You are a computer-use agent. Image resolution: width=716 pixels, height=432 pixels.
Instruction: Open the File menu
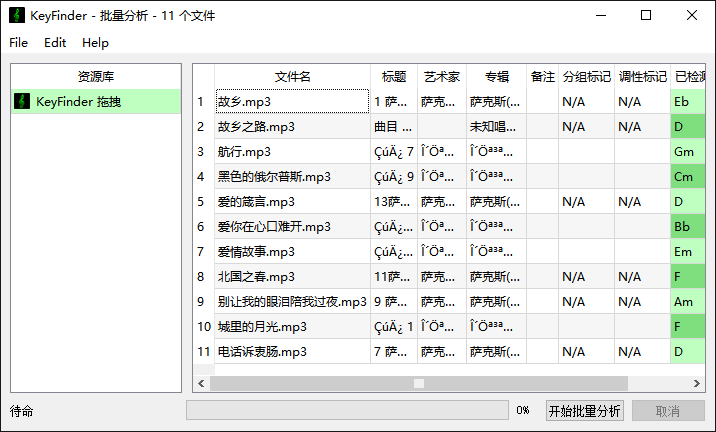click(x=19, y=43)
